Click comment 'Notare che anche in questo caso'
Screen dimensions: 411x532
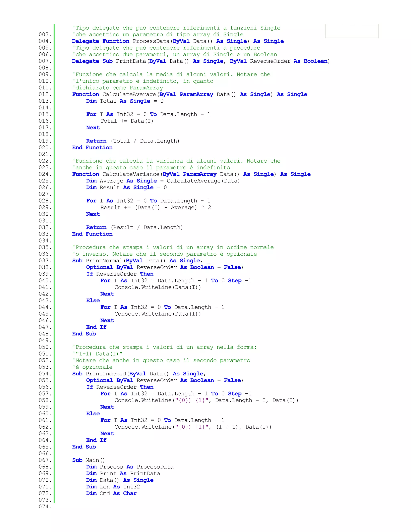161,361
